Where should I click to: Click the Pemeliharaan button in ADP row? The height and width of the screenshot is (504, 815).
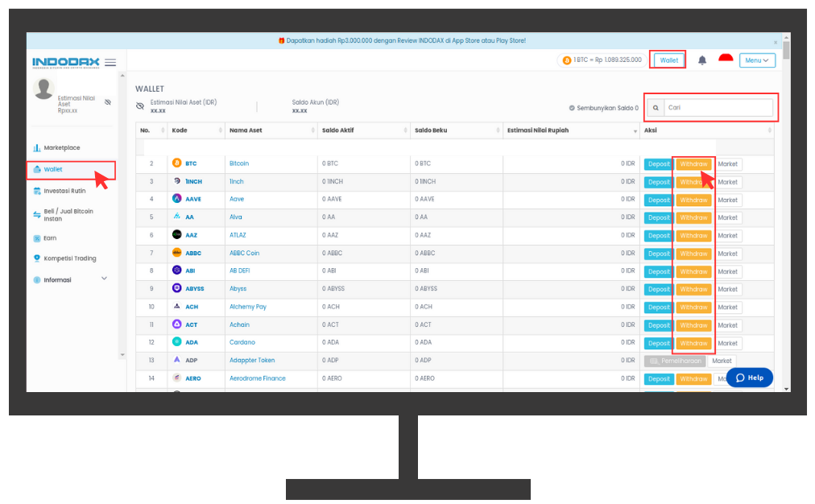click(x=675, y=361)
